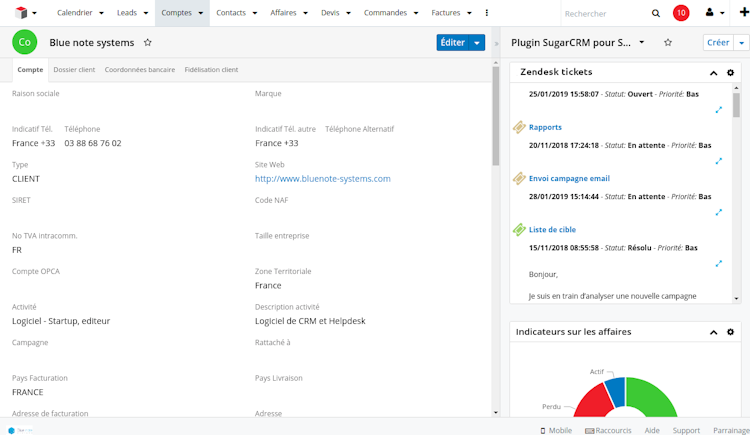The width and height of the screenshot is (750, 435).
Task: Open the Envoi campagne email ticket link
Action: (569, 178)
